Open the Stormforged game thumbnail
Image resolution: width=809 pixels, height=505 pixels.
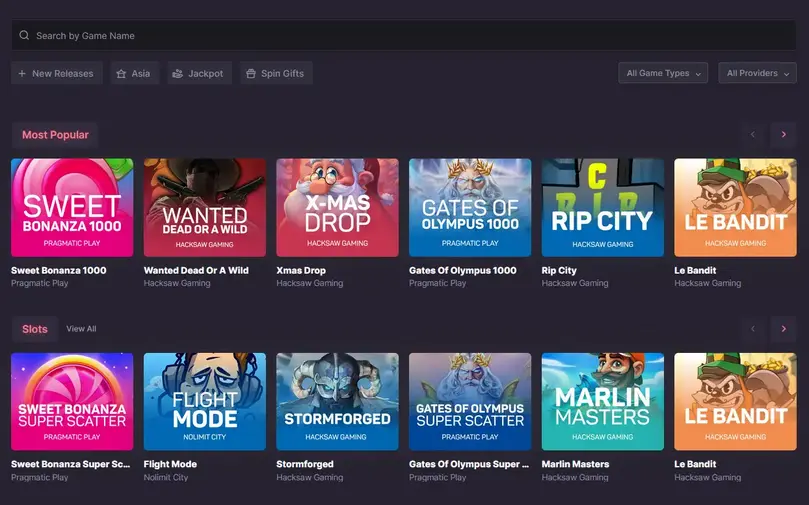[x=337, y=401]
